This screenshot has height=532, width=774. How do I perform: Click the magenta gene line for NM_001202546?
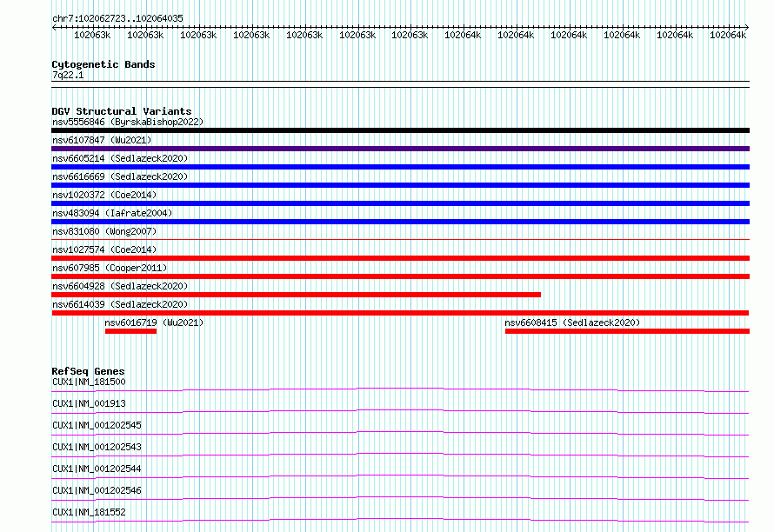coord(400,498)
